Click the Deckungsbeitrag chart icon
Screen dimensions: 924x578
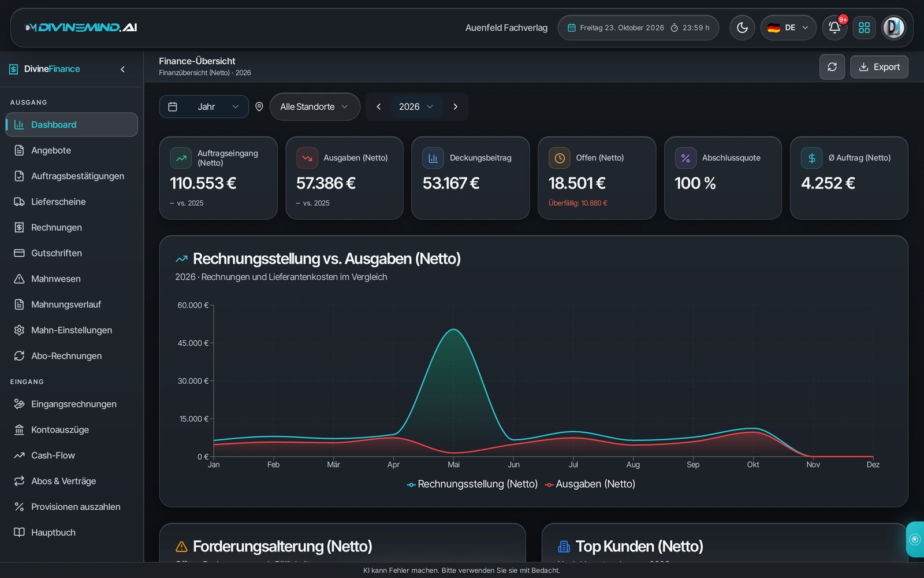433,158
